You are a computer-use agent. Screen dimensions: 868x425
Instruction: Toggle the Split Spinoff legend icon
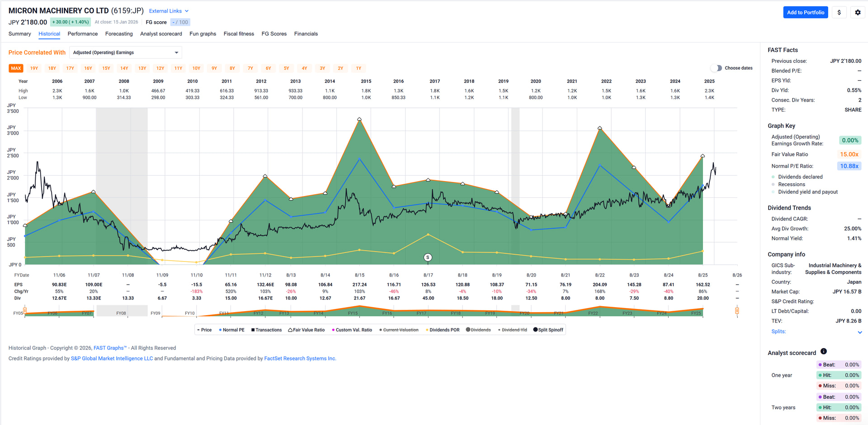548,330
